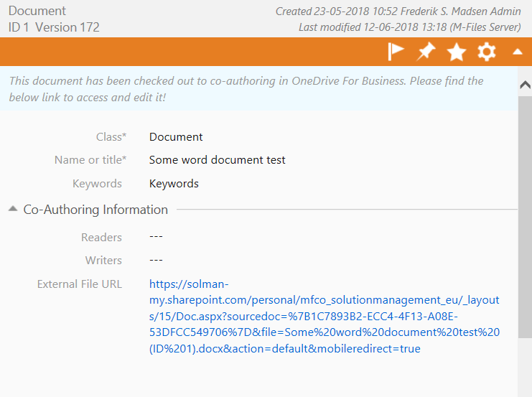Click the Readers field empty value

click(156, 236)
